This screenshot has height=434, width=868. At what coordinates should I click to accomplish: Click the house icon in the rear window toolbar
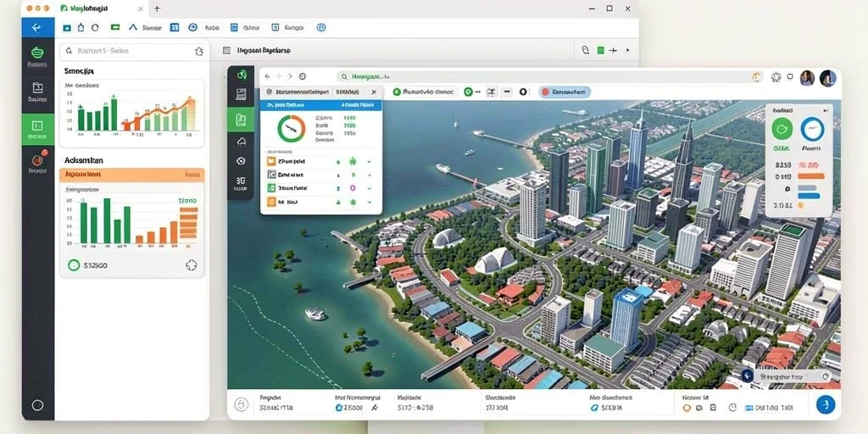pyautogui.click(x=81, y=27)
